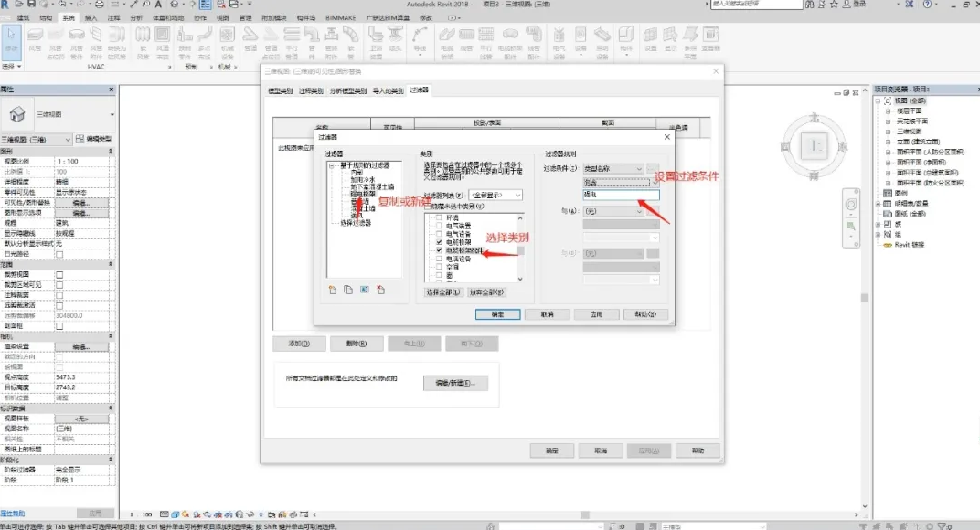The height and width of the screenshot is (530, 980).
Task: Click 确定 in the 过滤器 dialog
Action: [x=497, y=314]
